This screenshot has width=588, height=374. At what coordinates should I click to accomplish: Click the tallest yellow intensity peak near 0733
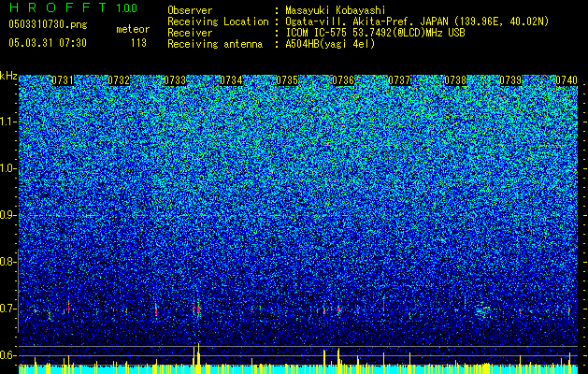[x=198, y=358]
